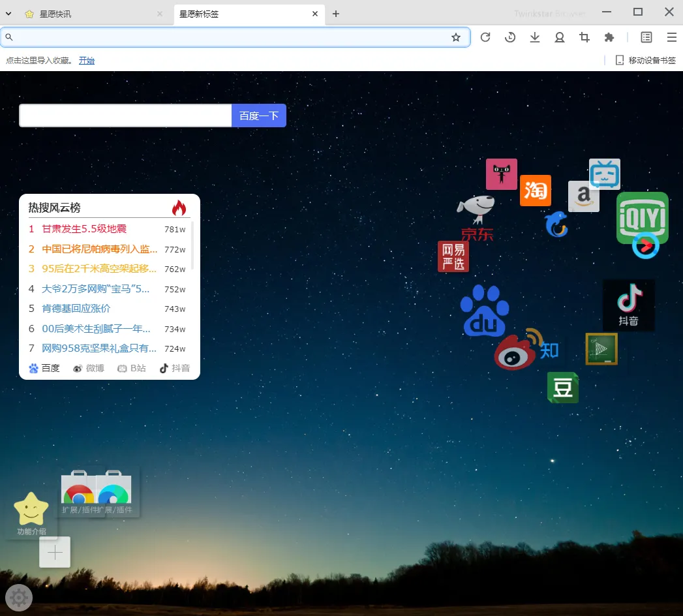The width and height of the screenshot is (683, 616).
Task: Open the NetEase Yanxuan red icon
Action: coord(453,256)
